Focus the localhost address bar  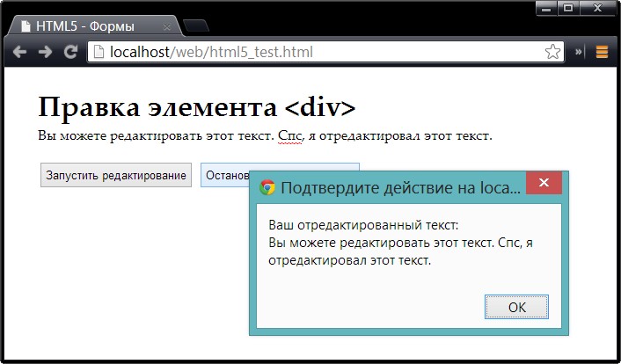point(325,52)
